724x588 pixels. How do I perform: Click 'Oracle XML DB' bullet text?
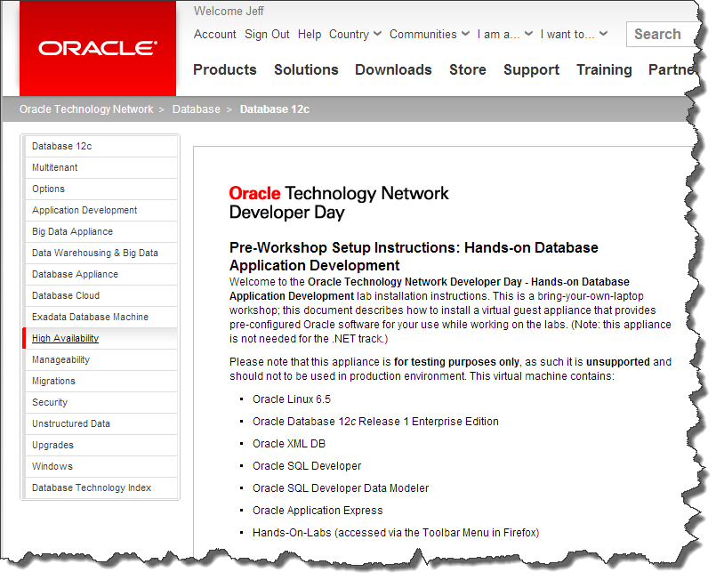[x=289, y=443]
